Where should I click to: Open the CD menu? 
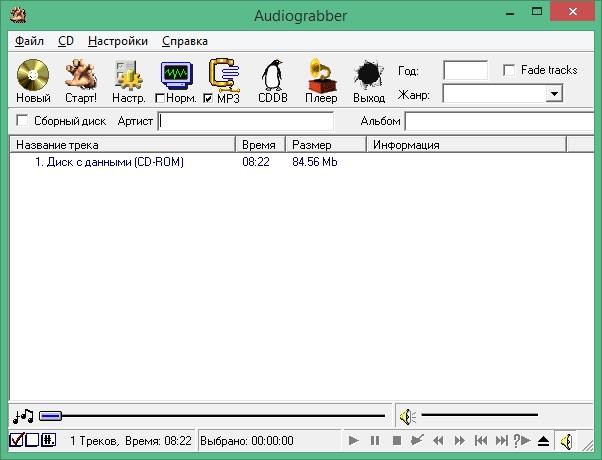(66, 41)
